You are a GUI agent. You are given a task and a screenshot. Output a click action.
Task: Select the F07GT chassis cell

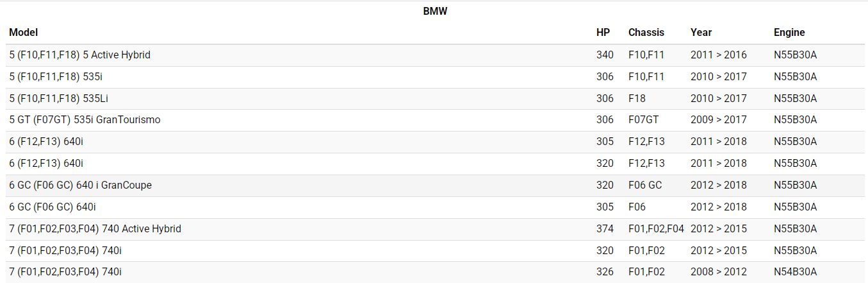643,120
